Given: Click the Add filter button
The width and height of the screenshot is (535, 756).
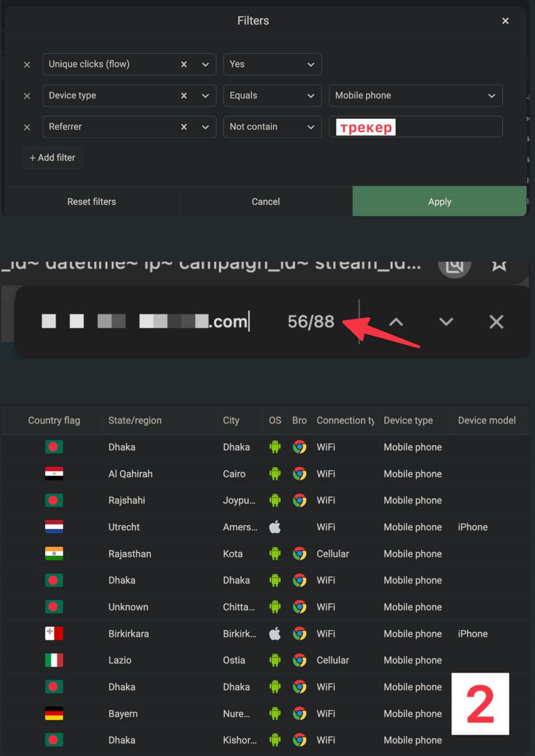Looking at the screenshot, I should point(53,158).
